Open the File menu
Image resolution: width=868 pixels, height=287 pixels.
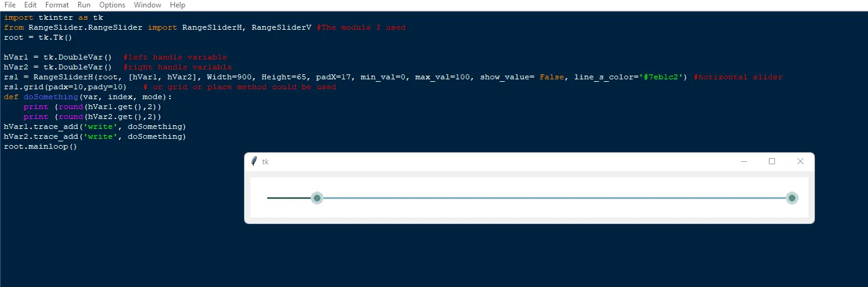10,5
